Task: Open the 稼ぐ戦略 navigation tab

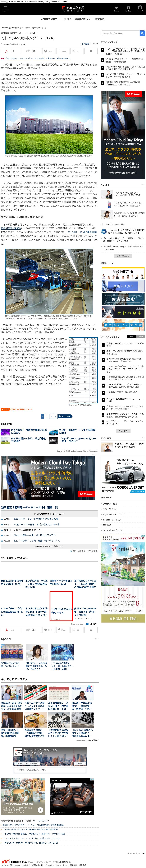Action: pyautogui.click(x=100, y=19)
